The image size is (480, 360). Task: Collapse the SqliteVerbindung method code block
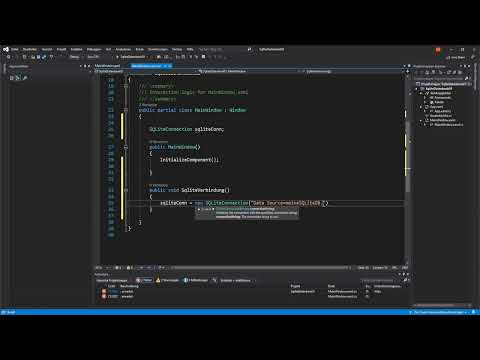point(126,190)
